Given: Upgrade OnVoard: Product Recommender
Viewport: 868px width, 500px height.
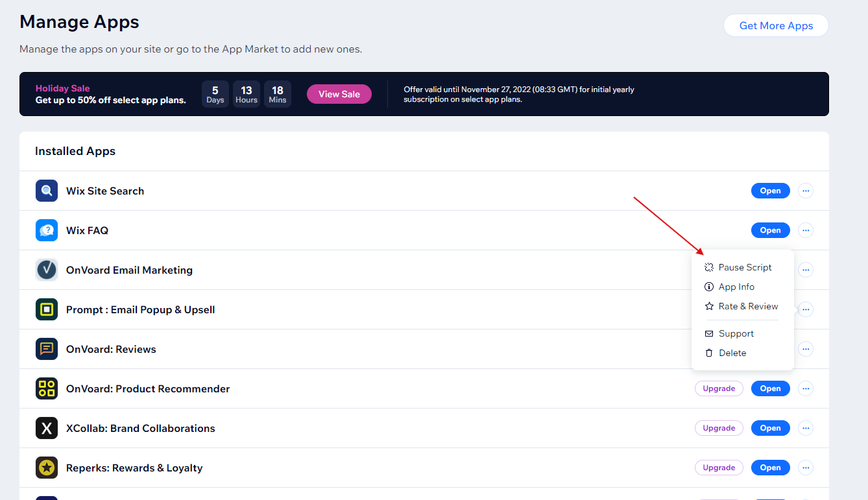Looking at the screenshot, I should pyautogui.click(x=719, y=388).
